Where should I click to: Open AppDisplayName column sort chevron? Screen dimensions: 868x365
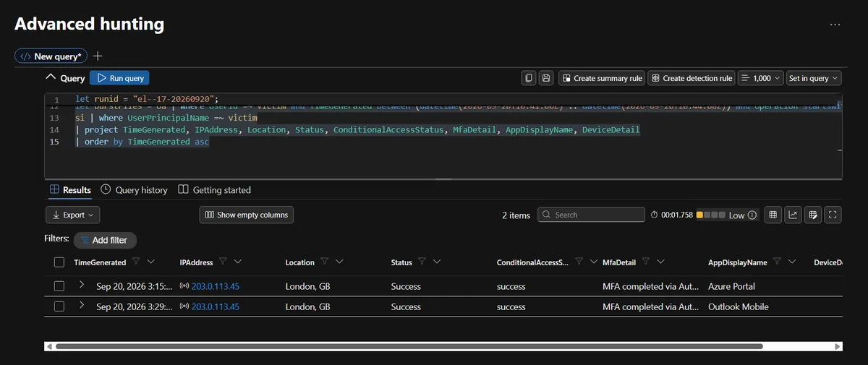[792, 262]
